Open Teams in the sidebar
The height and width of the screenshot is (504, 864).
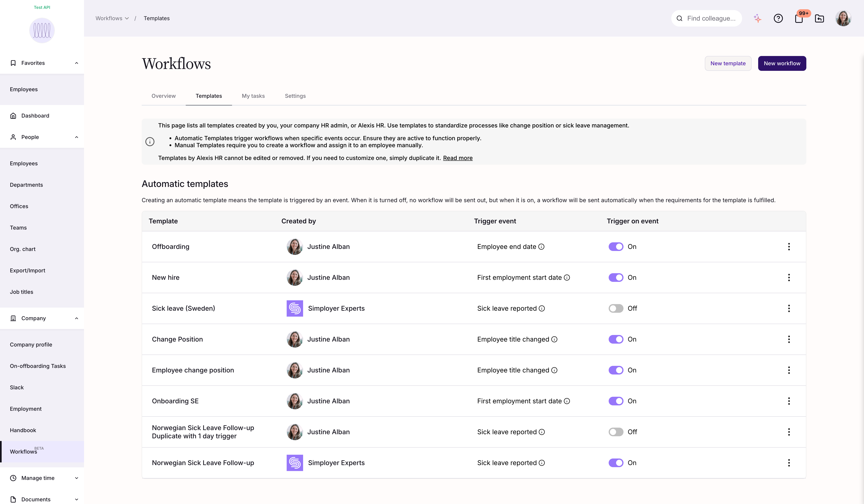click(x=18, y=228)
